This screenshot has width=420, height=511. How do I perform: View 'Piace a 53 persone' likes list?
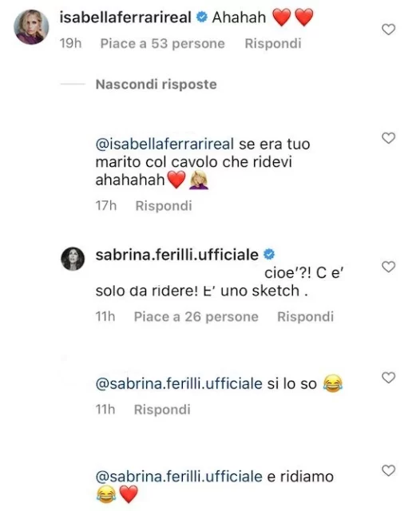coord(163,43)
